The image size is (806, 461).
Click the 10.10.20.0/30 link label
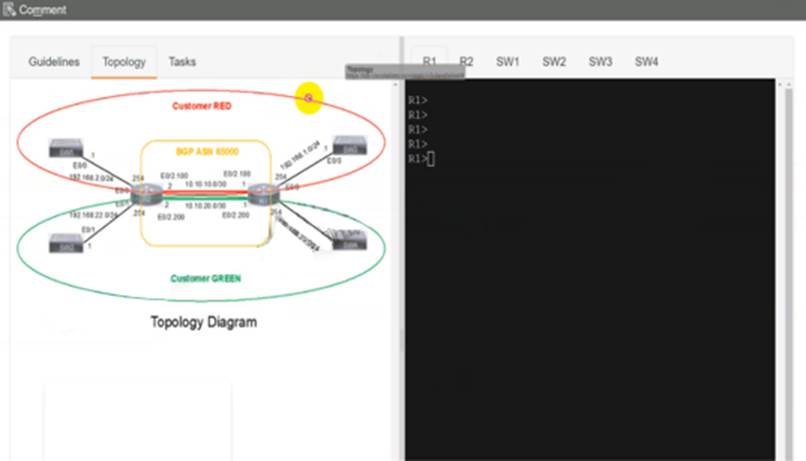(206, 206)
